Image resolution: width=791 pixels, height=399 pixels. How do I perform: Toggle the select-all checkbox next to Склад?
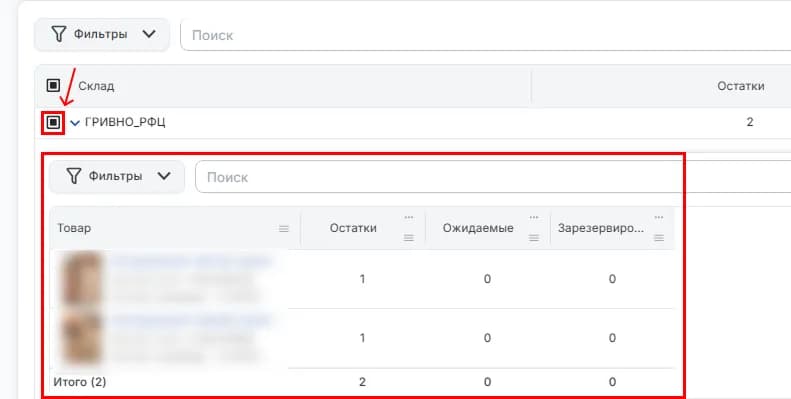[x=53, y=85]
